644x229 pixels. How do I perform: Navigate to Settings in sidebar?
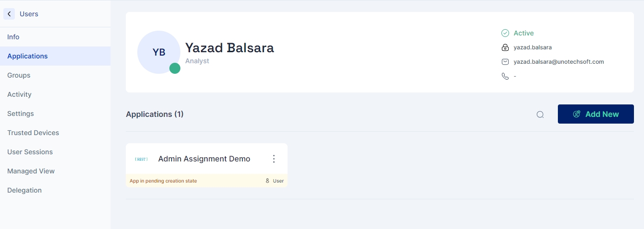click(x=21, y=114)
